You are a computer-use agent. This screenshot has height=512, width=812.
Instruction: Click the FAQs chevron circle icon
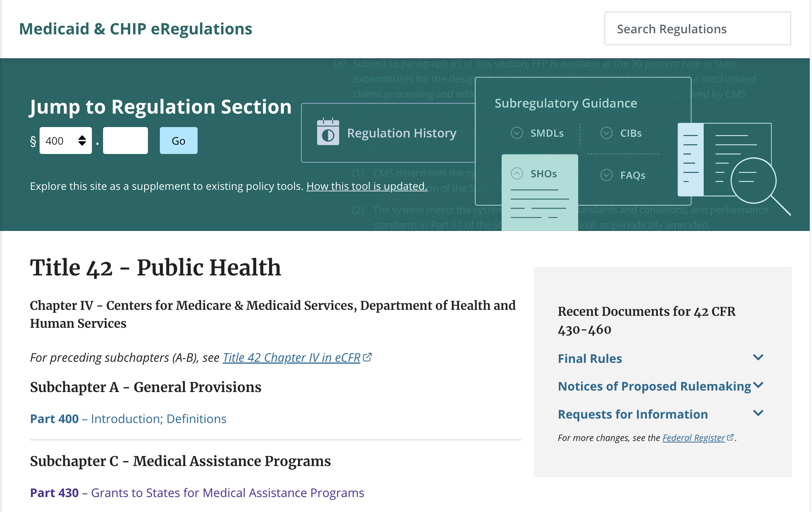point(607,175)
